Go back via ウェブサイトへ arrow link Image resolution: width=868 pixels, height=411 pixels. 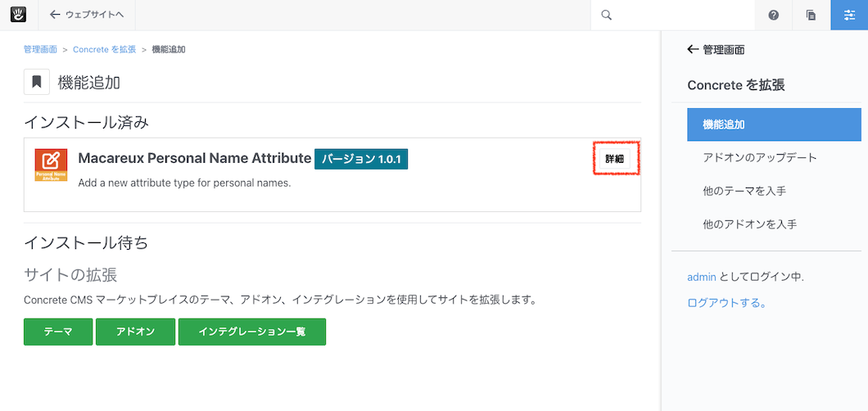(x=86, y=15)
